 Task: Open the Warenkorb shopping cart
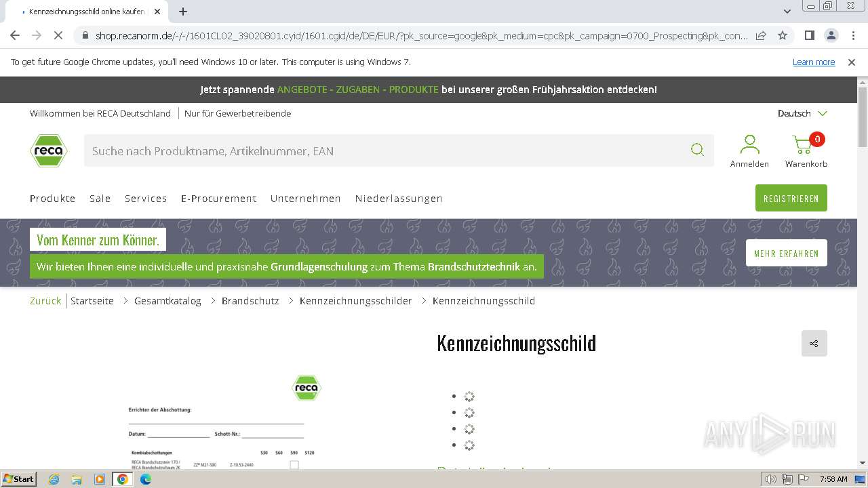coord(806,150)
